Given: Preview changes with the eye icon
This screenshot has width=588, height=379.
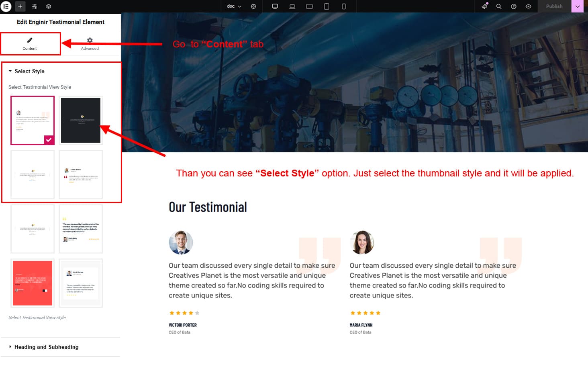Looking at the screenshot, I should click(x=529, y=6).
